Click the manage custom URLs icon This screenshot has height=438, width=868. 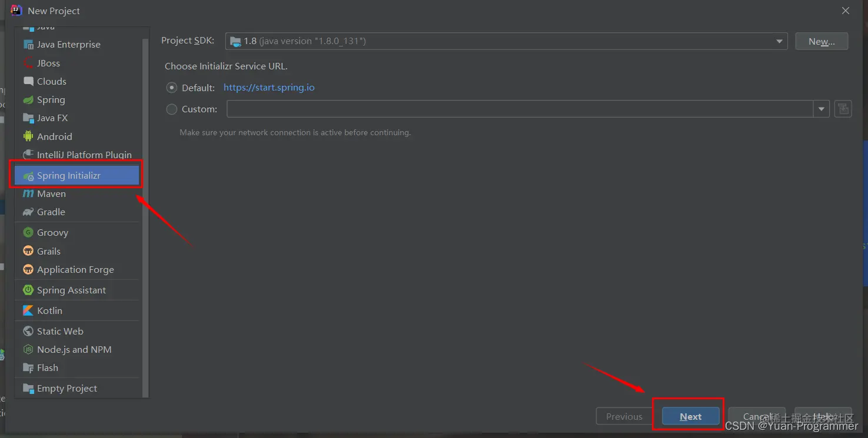(x=843, y=109)
